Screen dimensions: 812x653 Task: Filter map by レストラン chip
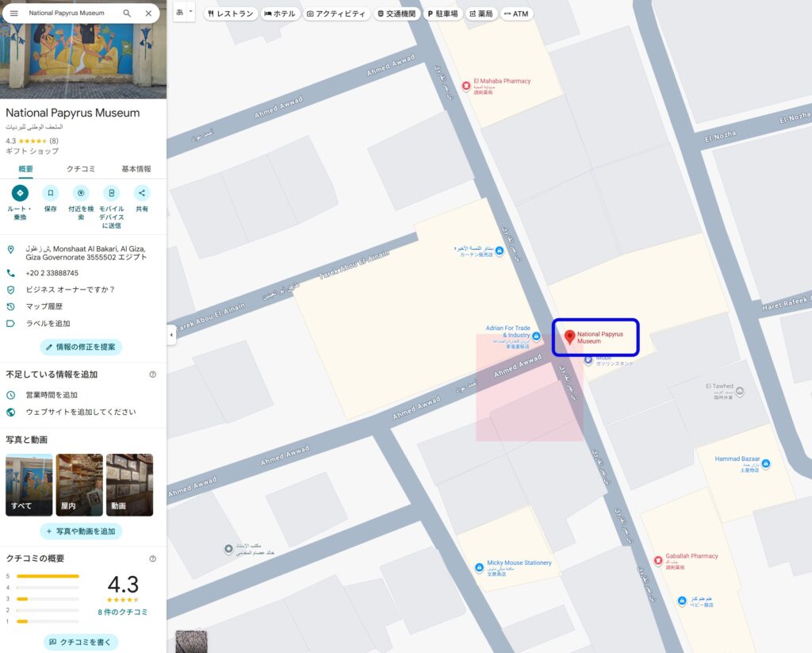tap(231, 13)
